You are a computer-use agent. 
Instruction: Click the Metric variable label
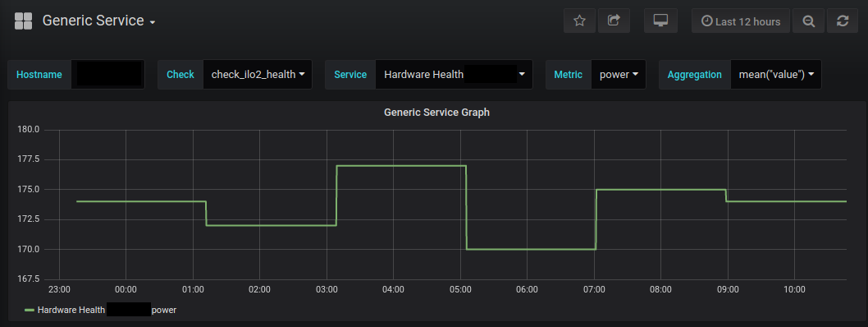(569, 74)
